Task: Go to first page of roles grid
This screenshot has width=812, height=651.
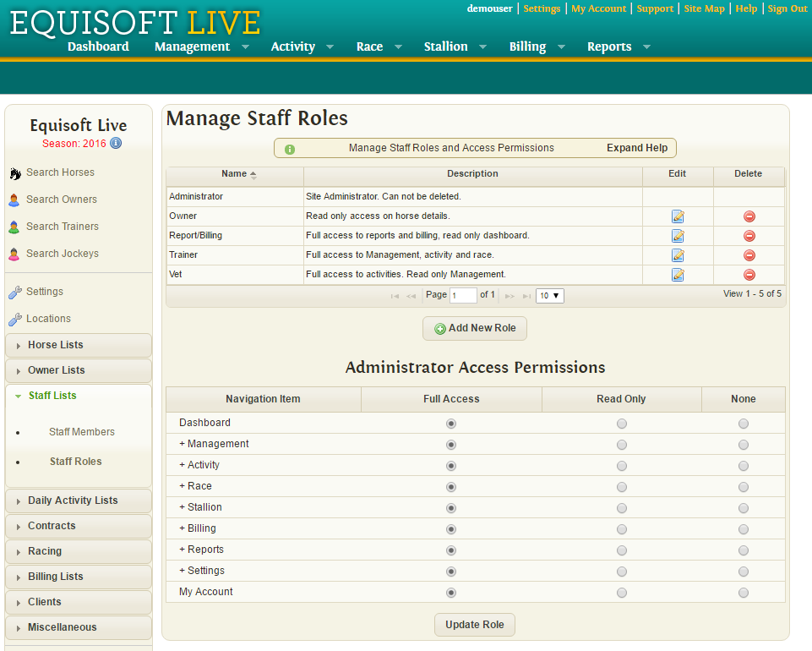Action: tap(395, 296)
